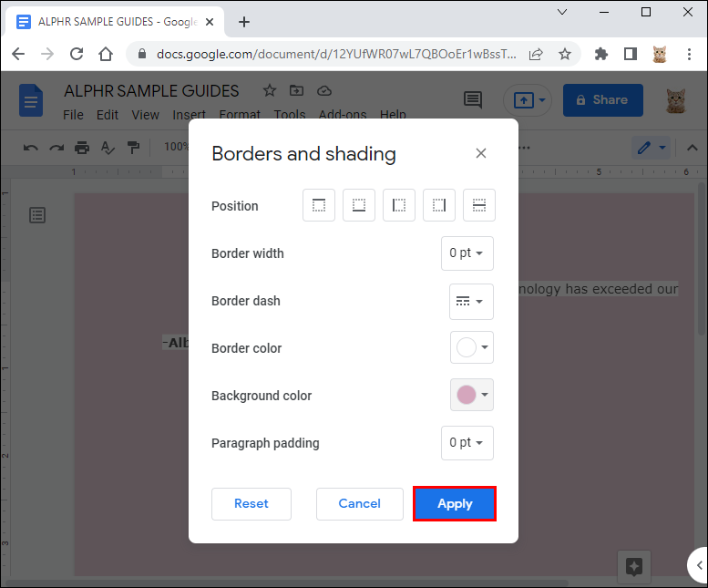Click the vertical document scrollbar
Image resolution: width=708 pixels, height=588 pixels.
[703, 257]
